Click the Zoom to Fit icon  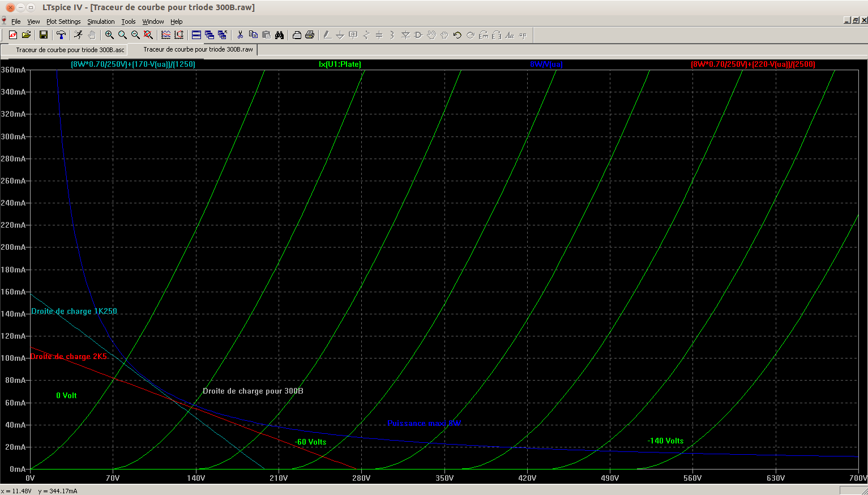148,35
